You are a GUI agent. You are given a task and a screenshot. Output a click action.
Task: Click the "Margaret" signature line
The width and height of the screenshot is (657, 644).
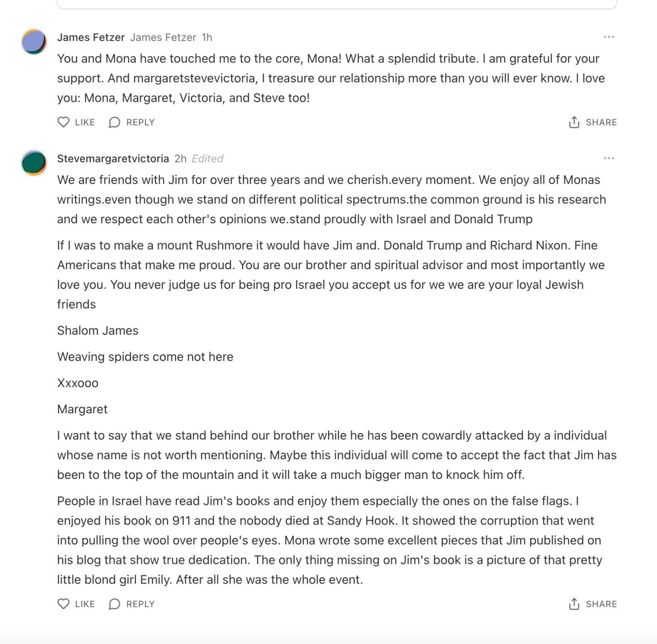point(82,410)
